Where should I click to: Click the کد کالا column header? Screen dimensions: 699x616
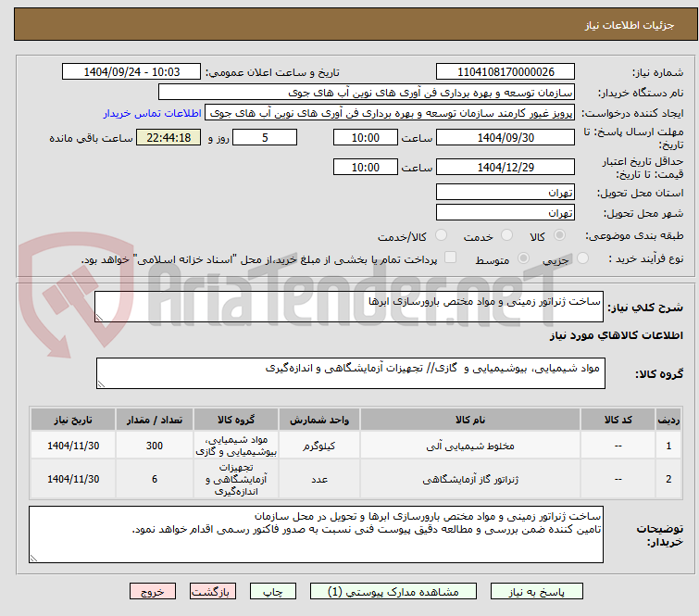pyautogui.click(x=618, y=420)
